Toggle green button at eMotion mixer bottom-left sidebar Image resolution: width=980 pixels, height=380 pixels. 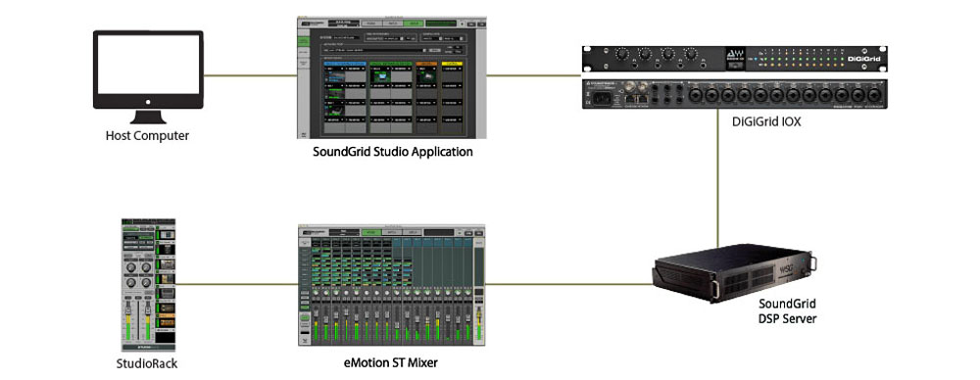pos(305,317)
